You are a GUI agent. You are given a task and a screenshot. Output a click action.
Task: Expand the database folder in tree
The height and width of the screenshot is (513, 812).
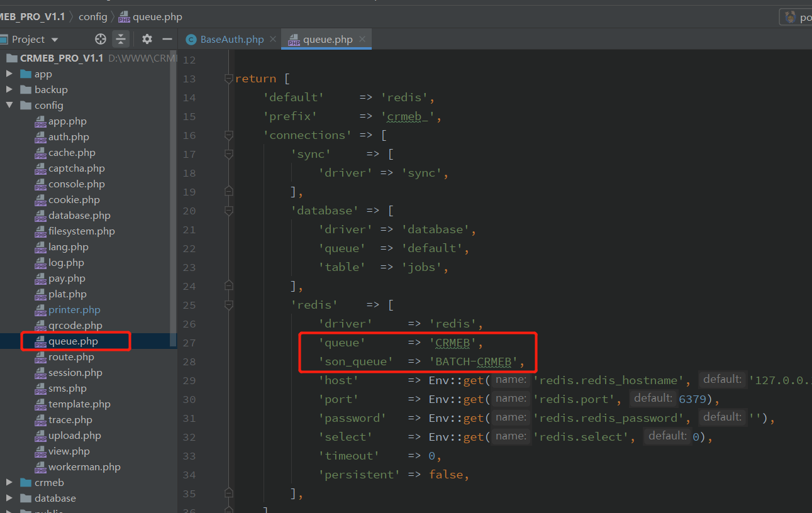9,499
